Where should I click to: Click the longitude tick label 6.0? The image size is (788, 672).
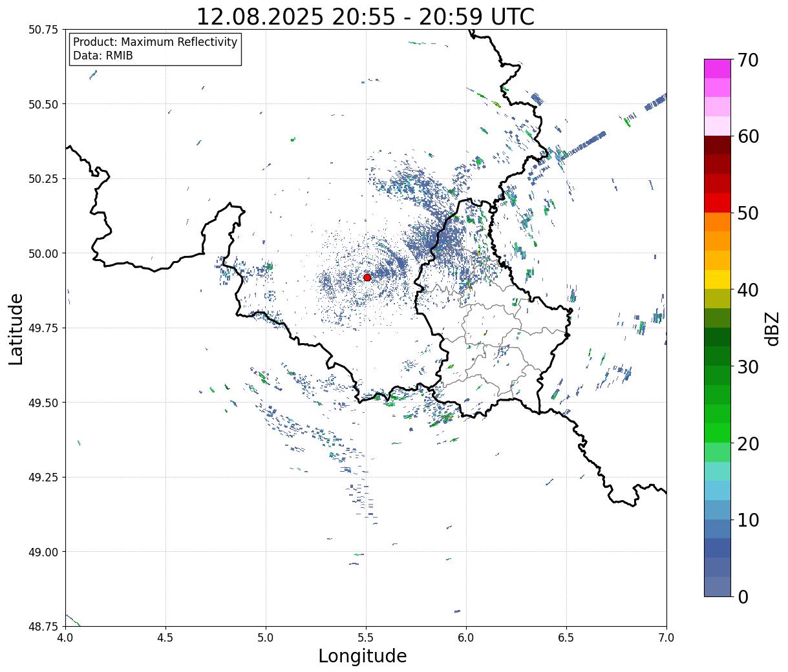click(466, 637)
